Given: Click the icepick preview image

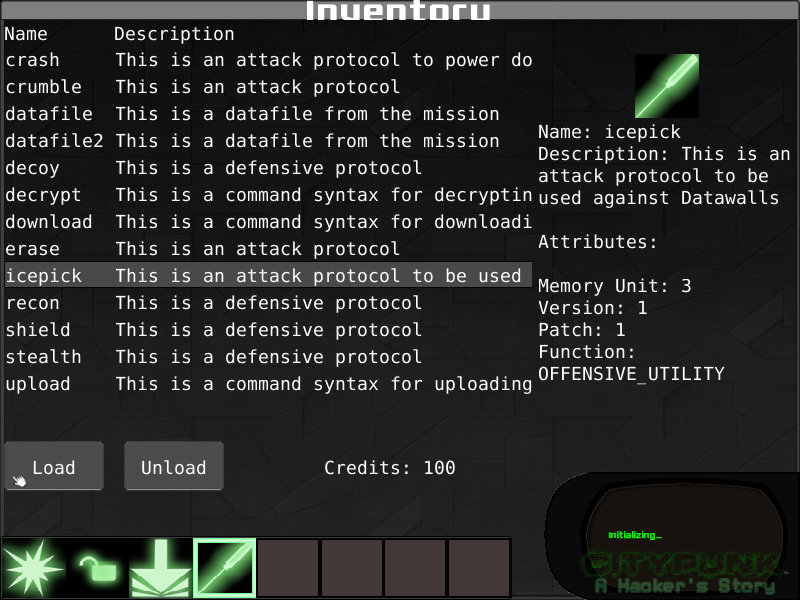Looking at the screenshot, I should tap(667, 86).
